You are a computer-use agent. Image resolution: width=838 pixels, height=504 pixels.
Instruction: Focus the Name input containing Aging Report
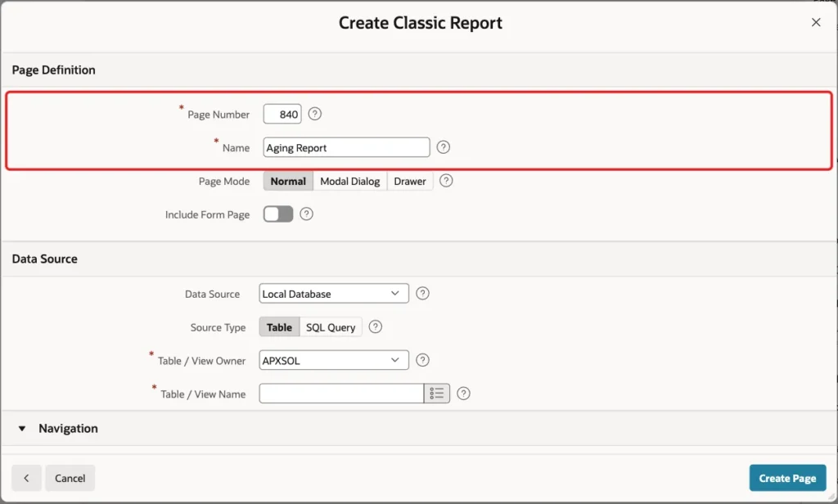(346, 147)
